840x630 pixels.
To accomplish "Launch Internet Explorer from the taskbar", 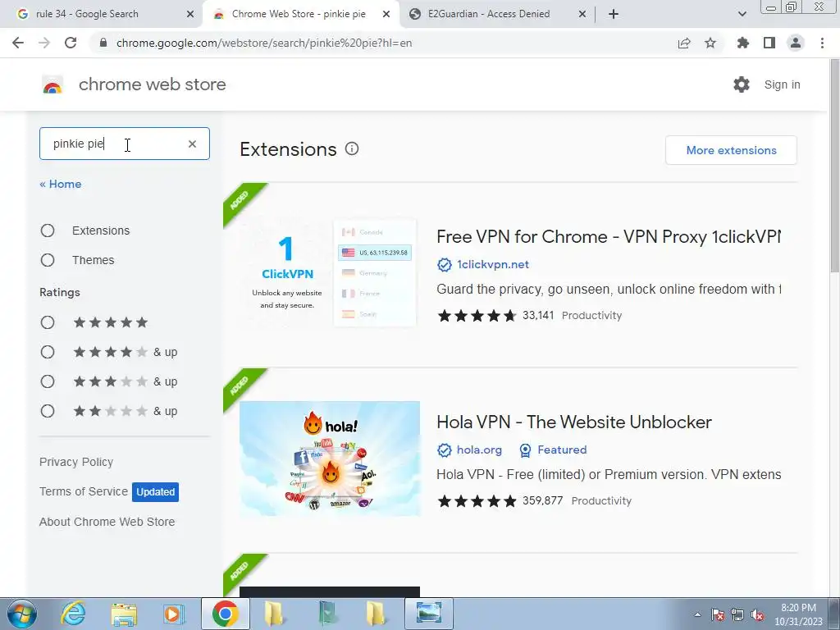I will click(73, 614).
